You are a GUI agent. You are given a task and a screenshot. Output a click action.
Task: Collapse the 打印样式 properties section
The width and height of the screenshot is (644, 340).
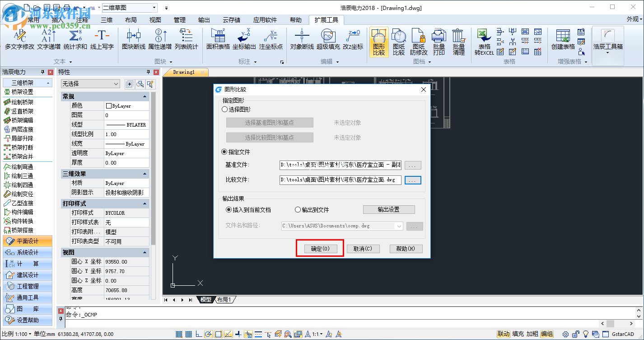pos(145,203)
